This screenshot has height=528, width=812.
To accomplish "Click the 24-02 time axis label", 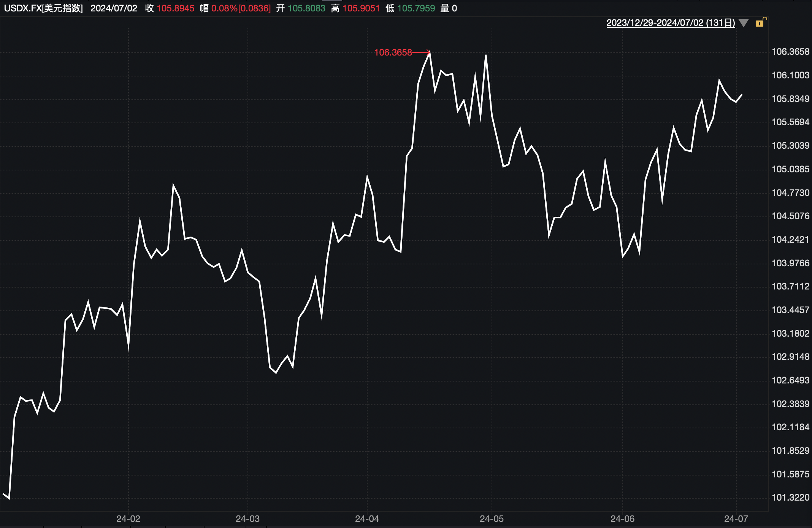I will click(128, 518).
